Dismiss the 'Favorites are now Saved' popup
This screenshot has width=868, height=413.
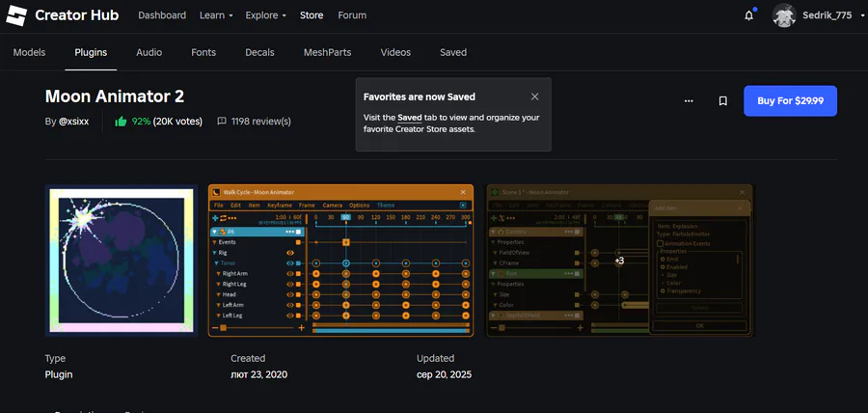click(534, 96)
